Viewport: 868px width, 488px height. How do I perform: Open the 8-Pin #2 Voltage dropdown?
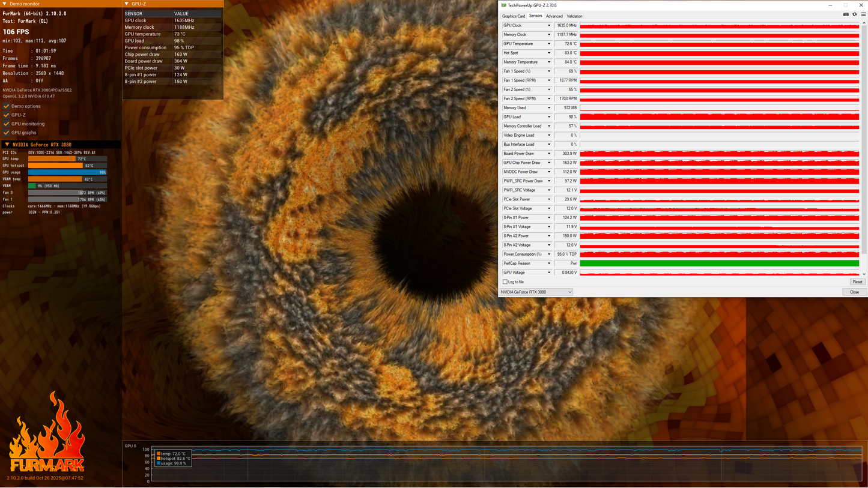coord(548,246)
